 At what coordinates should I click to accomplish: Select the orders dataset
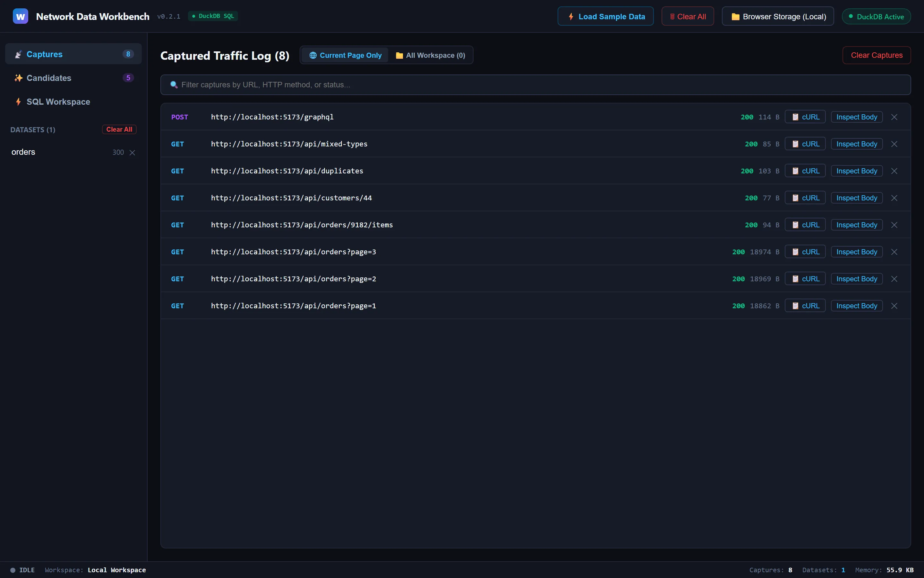point(23,152)
